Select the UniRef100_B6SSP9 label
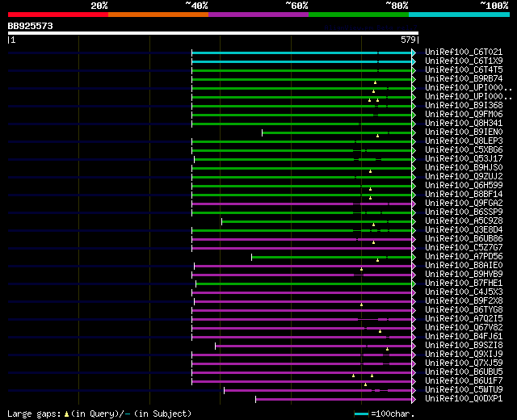 point(464,212)
